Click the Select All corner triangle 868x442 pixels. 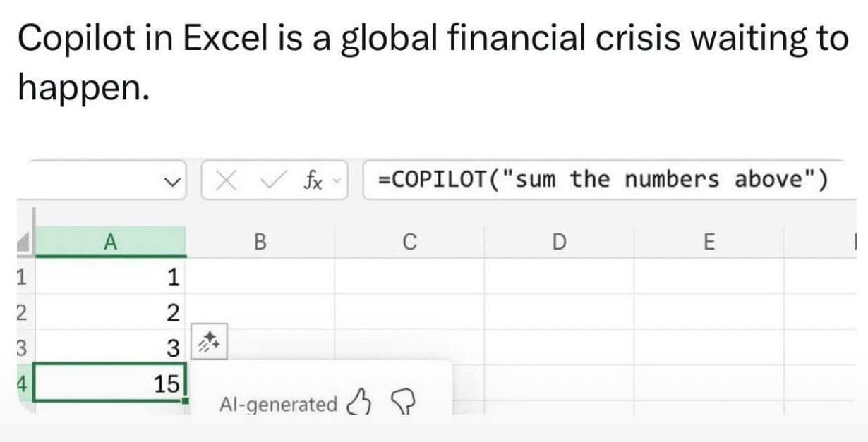pos(23,242)
